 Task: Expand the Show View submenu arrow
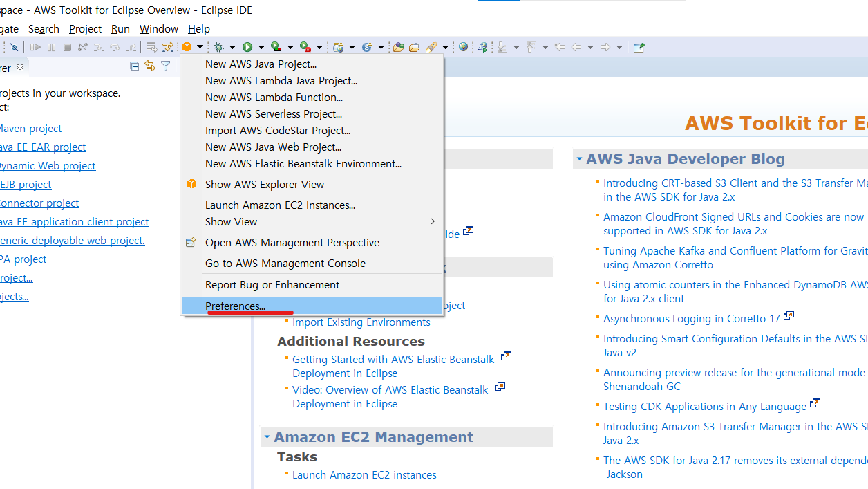[x=433, y=221]
